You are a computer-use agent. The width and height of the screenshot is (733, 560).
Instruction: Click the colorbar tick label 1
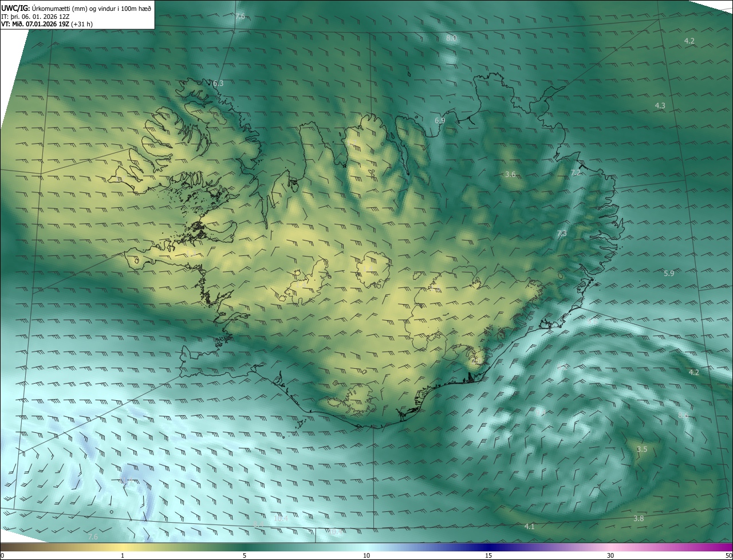(x=123, y=555)
